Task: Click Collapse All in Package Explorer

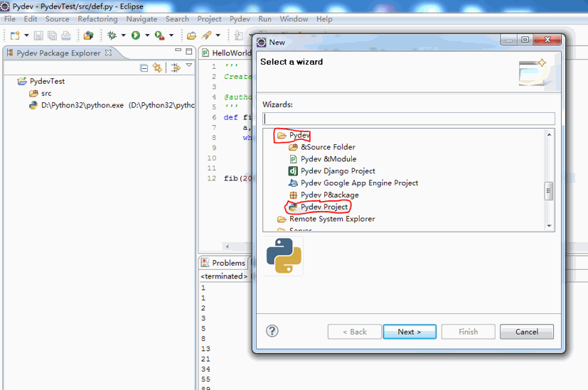Action: 144,67
